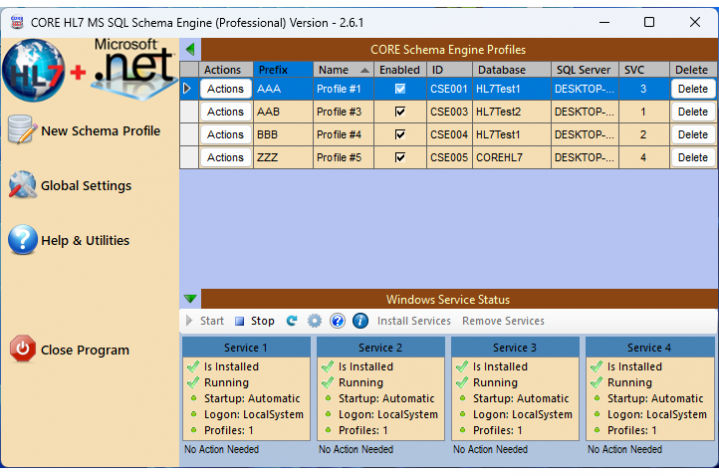This screenshot has width=719, height=476.
Task: Toggle Enabled checkbox for Profile #3
Action: click(400, 112)
